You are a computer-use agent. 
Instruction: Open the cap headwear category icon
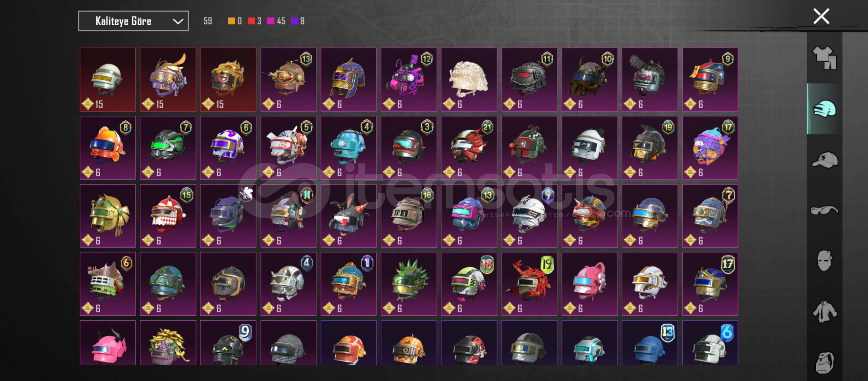point(824,160)
